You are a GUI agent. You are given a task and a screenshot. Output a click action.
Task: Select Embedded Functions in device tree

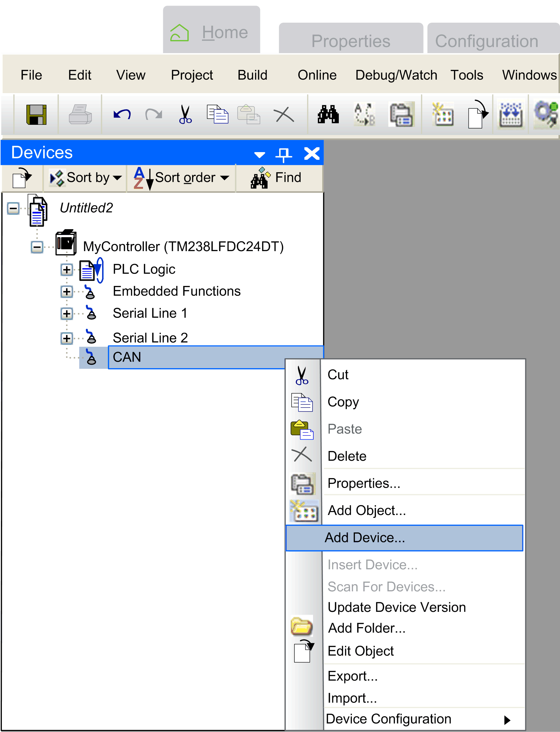click(x=176, y=291)
